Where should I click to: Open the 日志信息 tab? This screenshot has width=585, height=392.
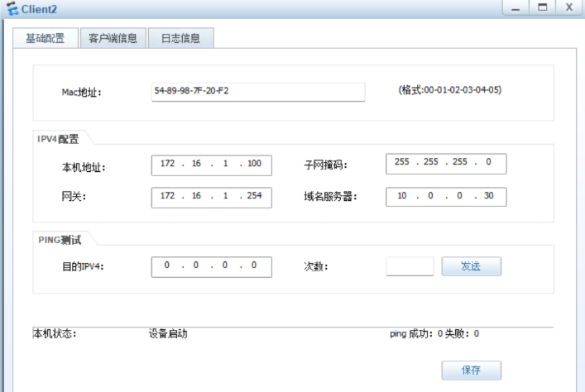[x=181, y=38]
